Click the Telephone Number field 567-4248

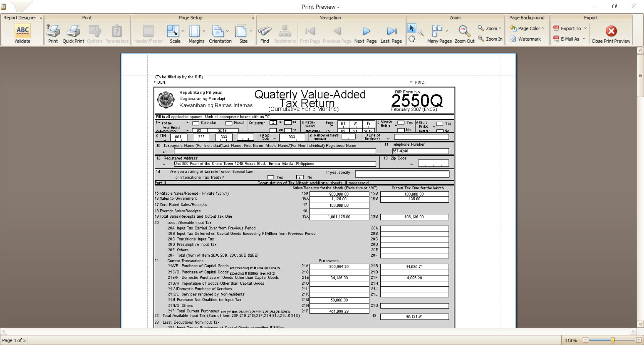pos(420,151)
